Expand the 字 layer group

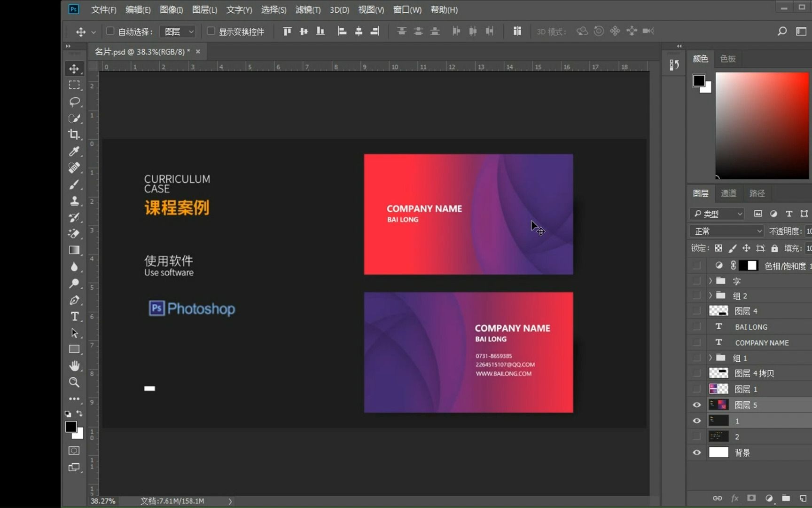click(x=710, y=281)
